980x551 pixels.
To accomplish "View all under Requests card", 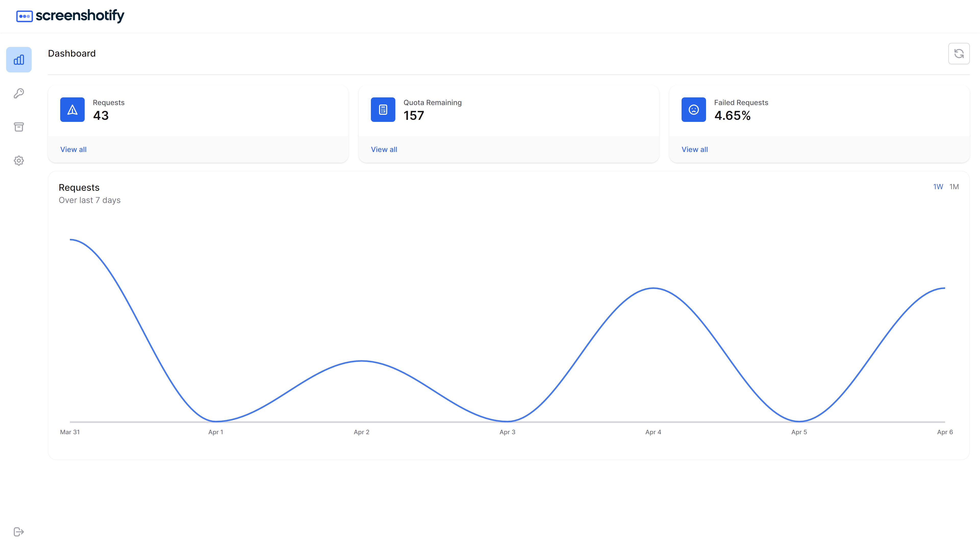I will click(73, 149).
